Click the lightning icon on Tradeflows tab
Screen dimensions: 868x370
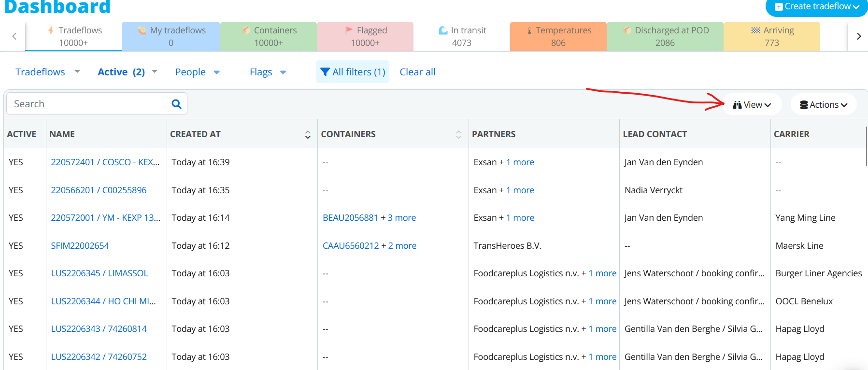(x=51, y=30)
